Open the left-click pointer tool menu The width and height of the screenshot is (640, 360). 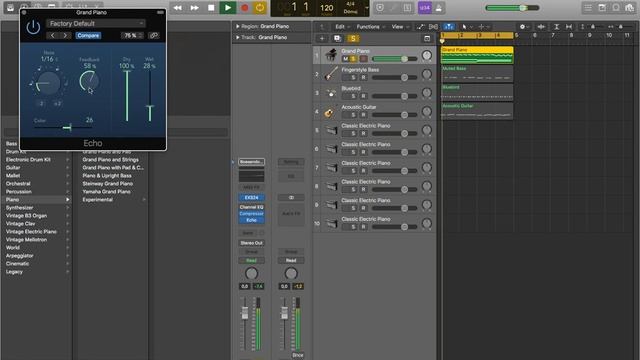pos(466,27)
